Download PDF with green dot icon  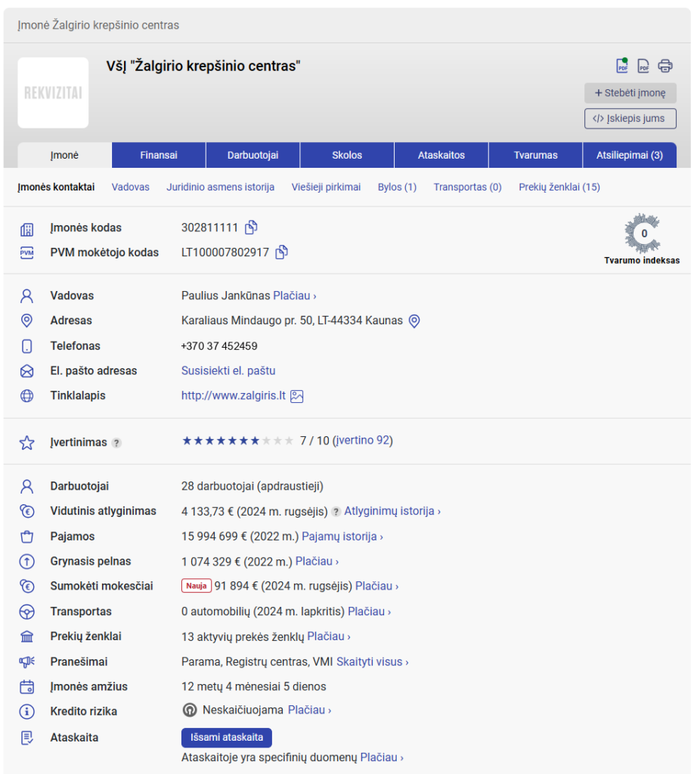pyautogui.click(x=622, y=66)
